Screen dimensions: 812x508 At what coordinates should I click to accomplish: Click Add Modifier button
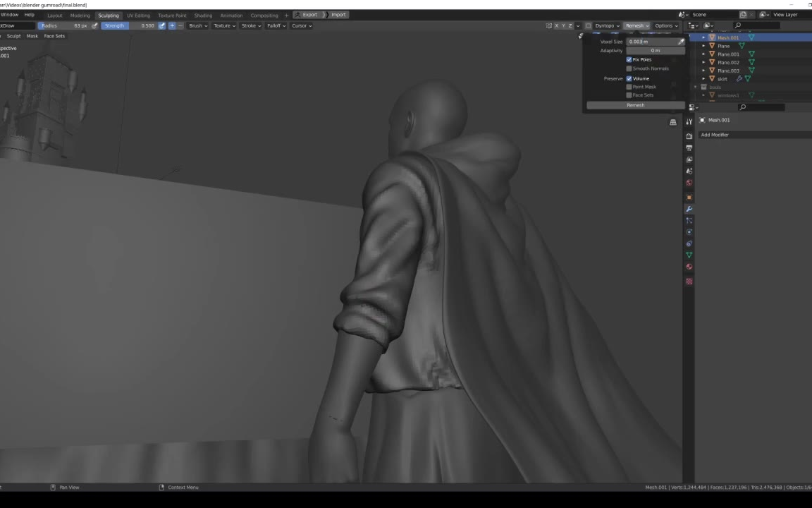pos(715,135)
